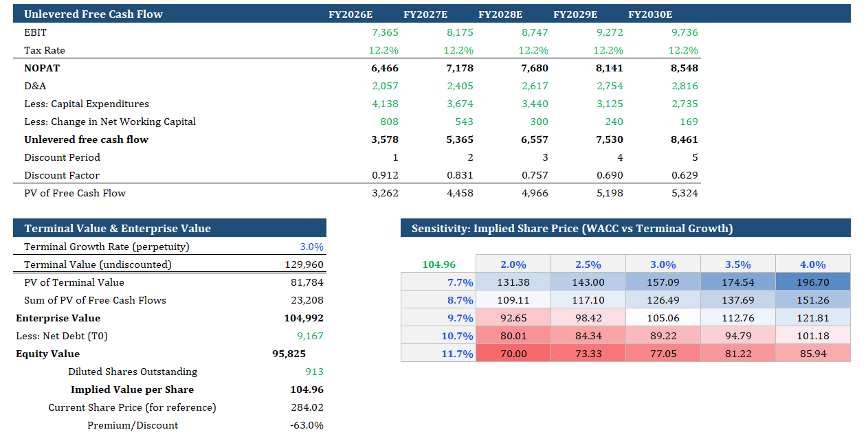Select FY2026E change in NWC value 808
Screen dimensions: 868x443
[389, 122]
